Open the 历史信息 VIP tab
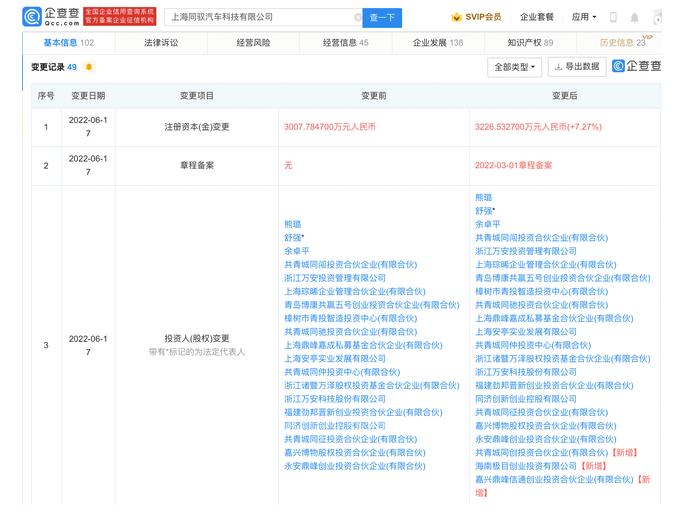The width and height of the screenshot is (677, 517). click(622, 43)
